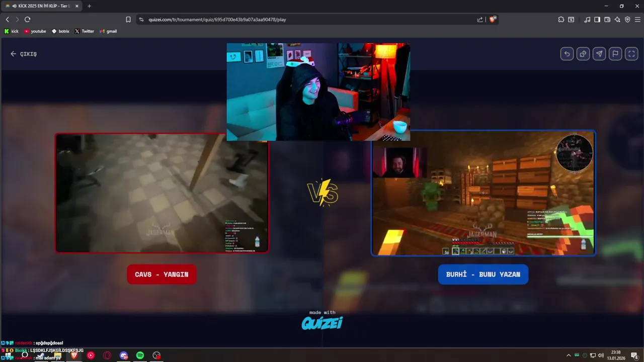644x362 pixels.
Task: Click the ÇIKIŞ exit button
Action: [x=24, y=54]
